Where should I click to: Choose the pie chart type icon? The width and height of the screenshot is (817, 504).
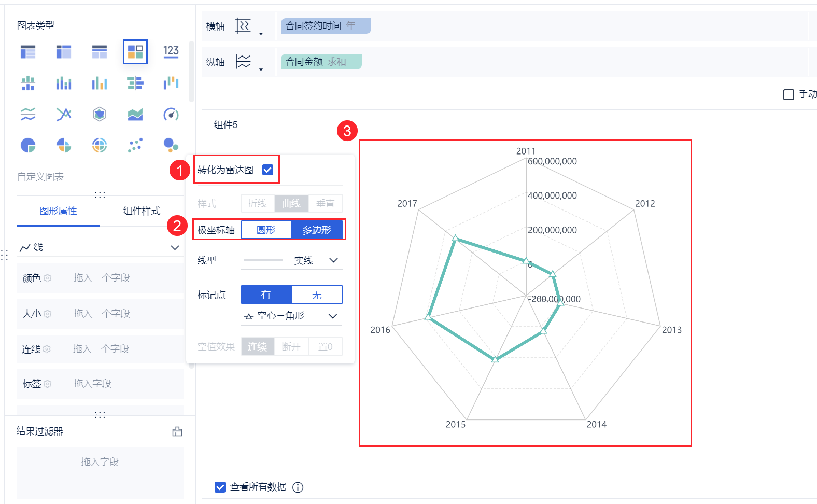pos(28,145)
